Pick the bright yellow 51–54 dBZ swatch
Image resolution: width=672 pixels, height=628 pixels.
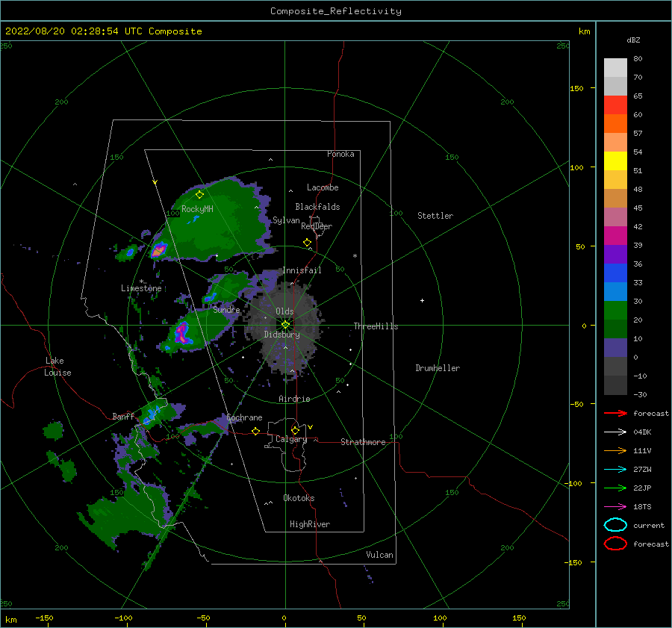click(615, 161)
